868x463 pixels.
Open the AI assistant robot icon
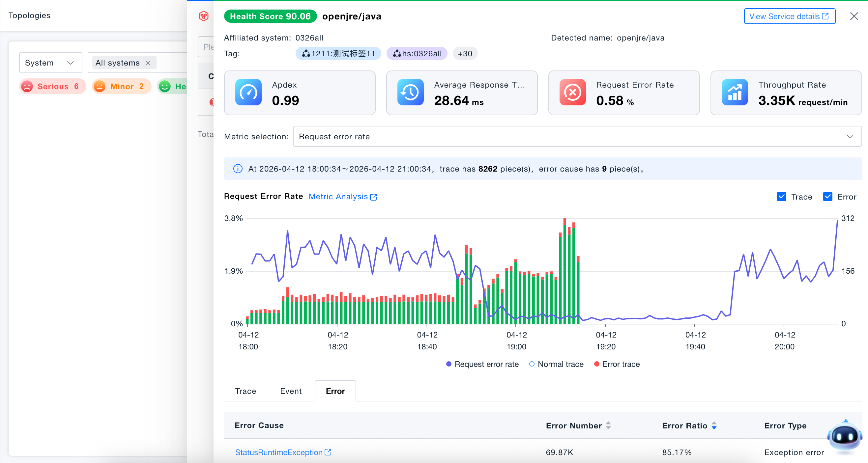click(844, 437)
